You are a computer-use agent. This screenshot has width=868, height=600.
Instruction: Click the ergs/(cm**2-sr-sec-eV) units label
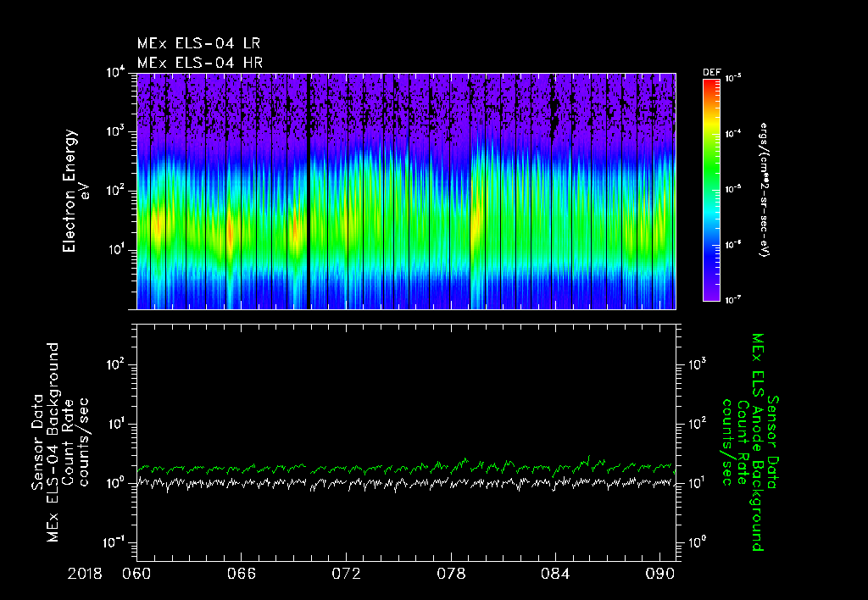click(764, 189)
